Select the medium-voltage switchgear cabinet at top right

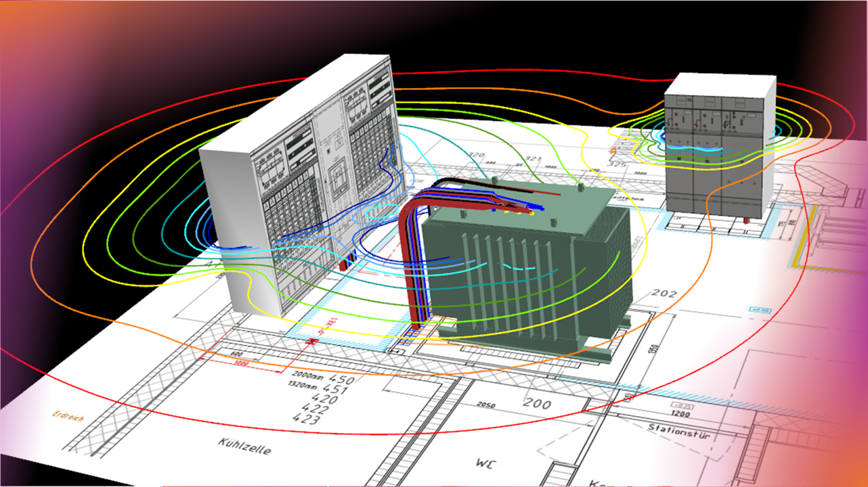coord(718,149)
